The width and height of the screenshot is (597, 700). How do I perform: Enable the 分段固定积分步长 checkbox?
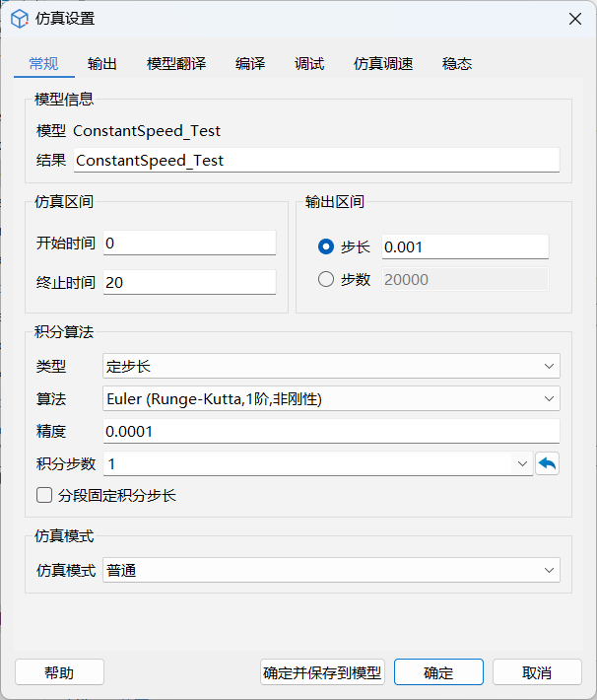point(43,495)
